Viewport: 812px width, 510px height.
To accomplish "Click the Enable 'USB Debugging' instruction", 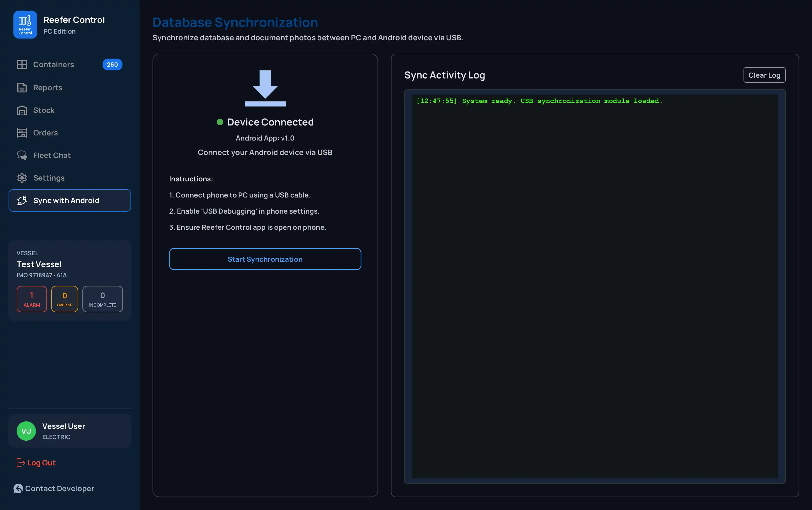I will (244, 211).
